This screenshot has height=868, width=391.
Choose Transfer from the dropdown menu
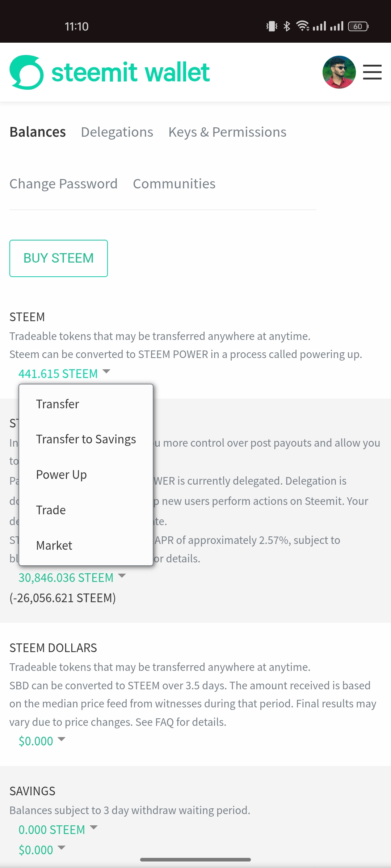point(58,404)
